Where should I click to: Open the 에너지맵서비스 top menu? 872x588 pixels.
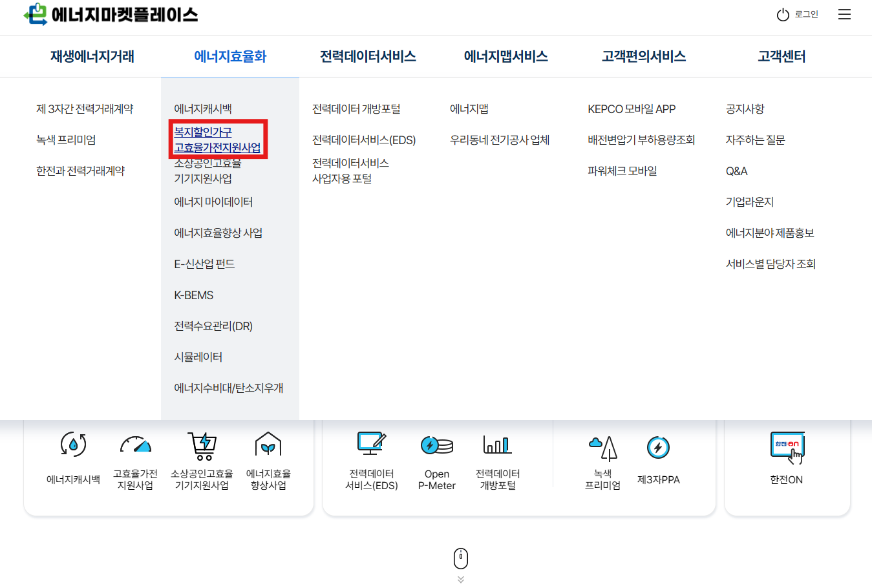point(505,56)
